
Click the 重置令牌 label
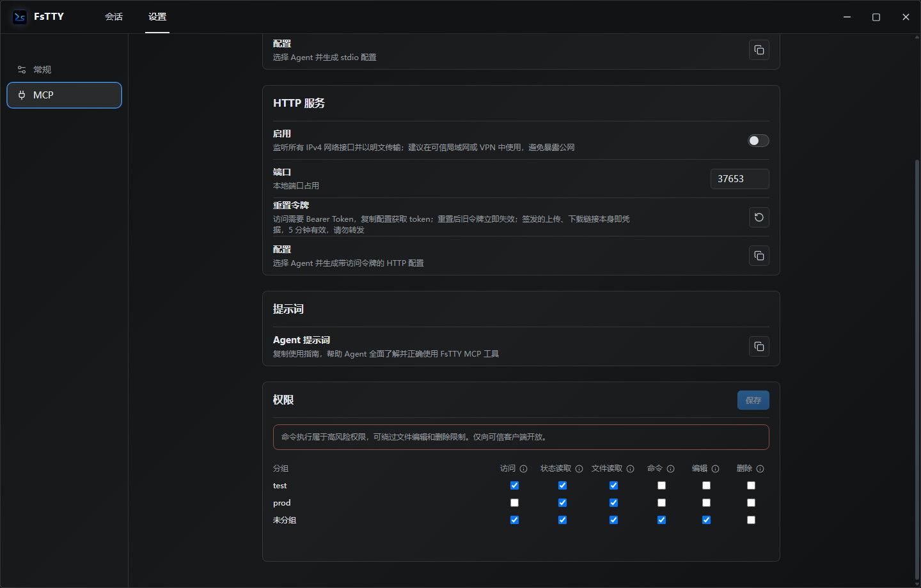(x=291, y=205)
